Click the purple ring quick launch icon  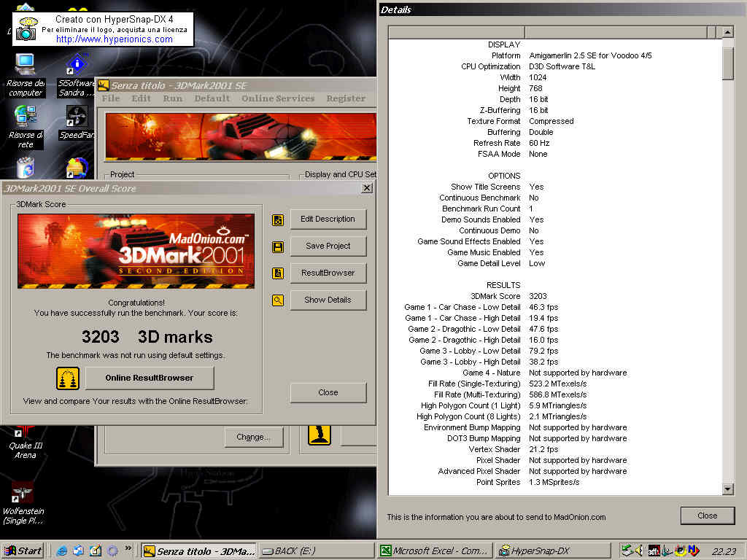[x=112, y=551]
